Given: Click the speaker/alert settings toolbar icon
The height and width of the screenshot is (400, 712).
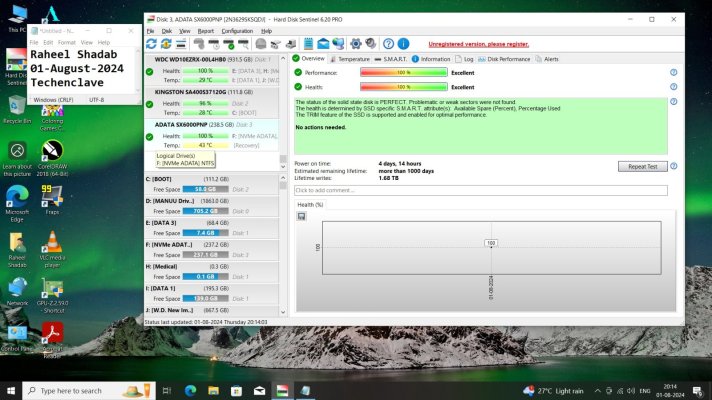Looking at the screenshot, I should tap(371, 44).
